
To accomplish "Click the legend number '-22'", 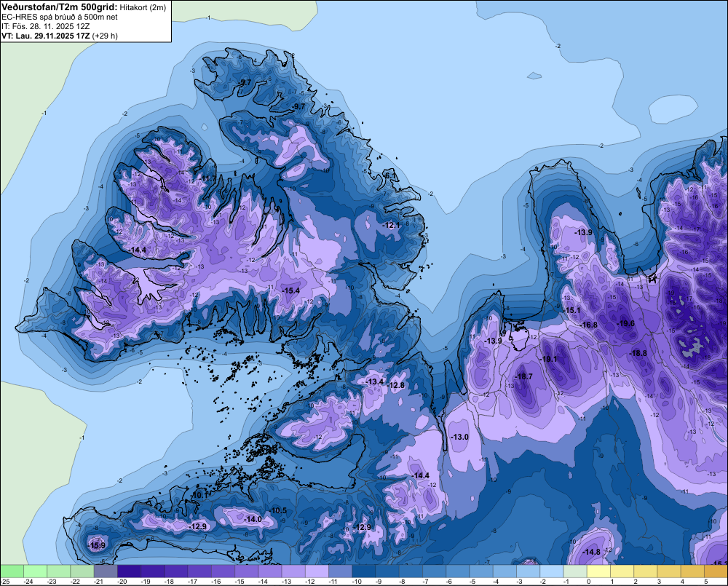I will click(x=75, y=582).
